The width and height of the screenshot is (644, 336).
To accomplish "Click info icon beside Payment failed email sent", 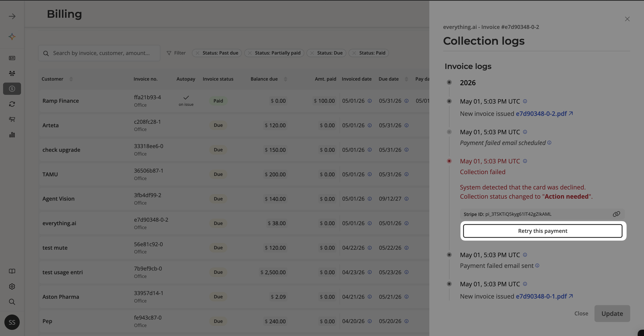I will (537, 265).
